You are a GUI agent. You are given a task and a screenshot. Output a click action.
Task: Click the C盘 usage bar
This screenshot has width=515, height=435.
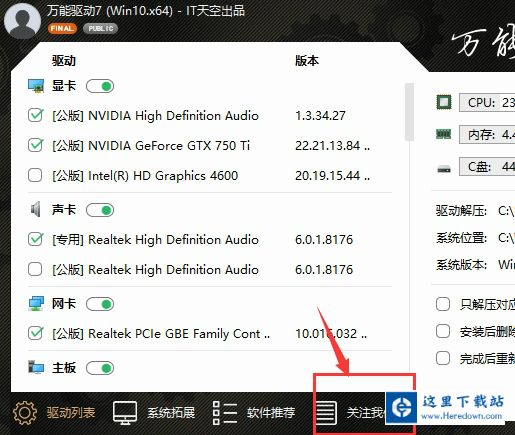(x=487, y=166)
